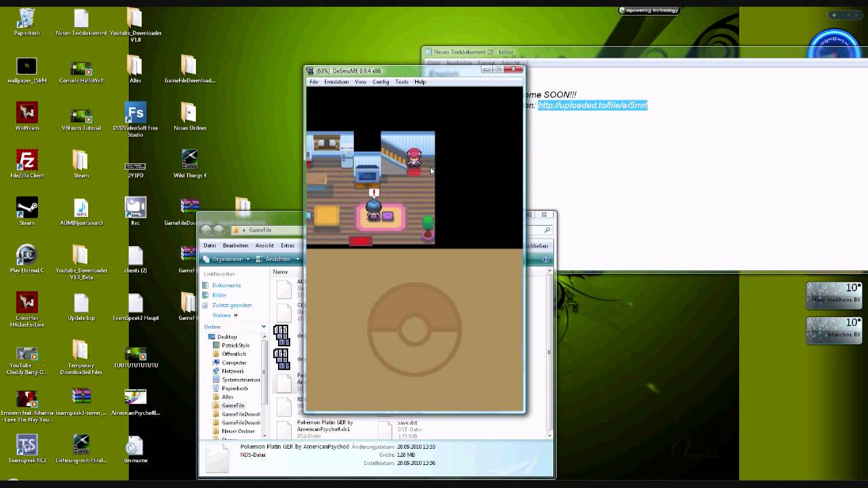Viewport: 868px width, 488px height.
Task: Select the Wild Things 4 video file
Action: click(190, 163)
